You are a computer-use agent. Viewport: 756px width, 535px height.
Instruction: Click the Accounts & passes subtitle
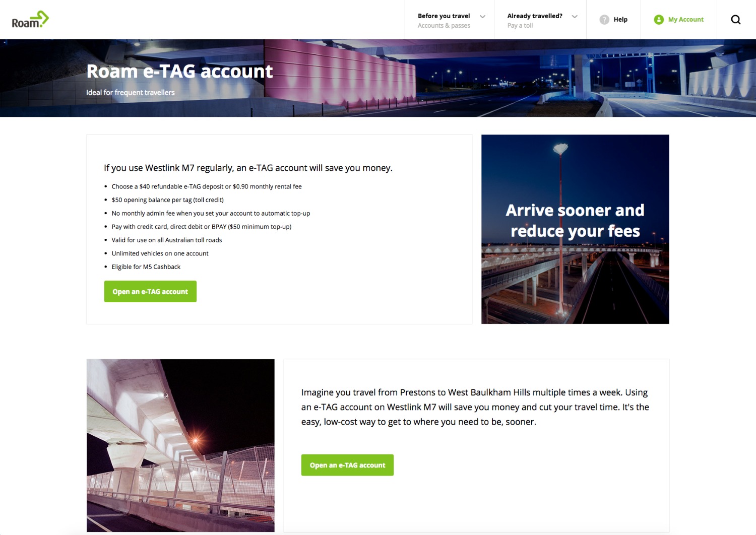tap(444, 26)
